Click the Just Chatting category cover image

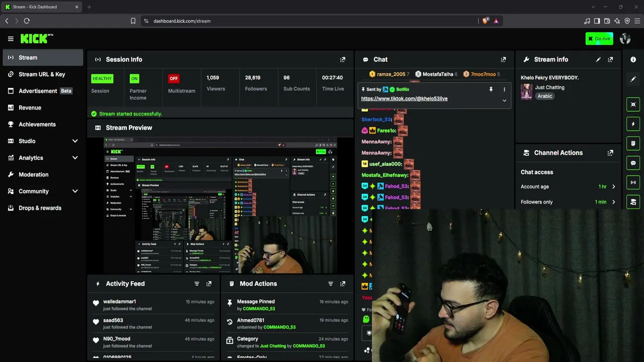point(526,92)
